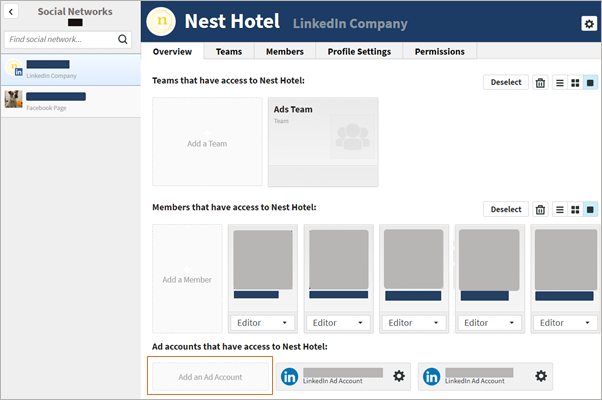Focus the Find social network search field
The image size is (602, 400).
tap(68, 40)
